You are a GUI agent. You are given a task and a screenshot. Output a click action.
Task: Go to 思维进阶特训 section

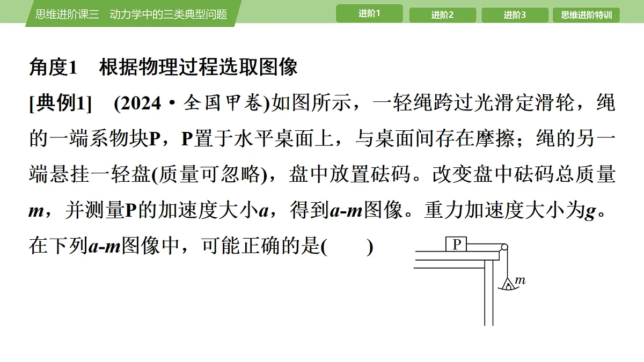click(x=587, y=15)
